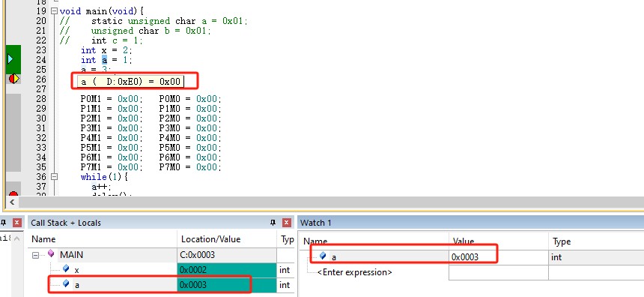Image resolution: width=644 pixels, height=297 pixels.
Task: Click the int type cell of x in Locals
Action: click(285, 270)
